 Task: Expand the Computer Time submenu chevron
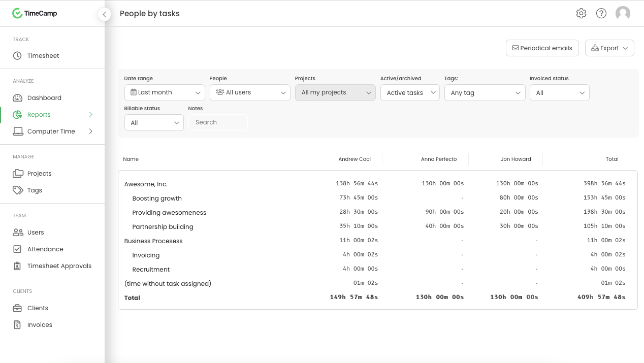(x=91, y=131)
